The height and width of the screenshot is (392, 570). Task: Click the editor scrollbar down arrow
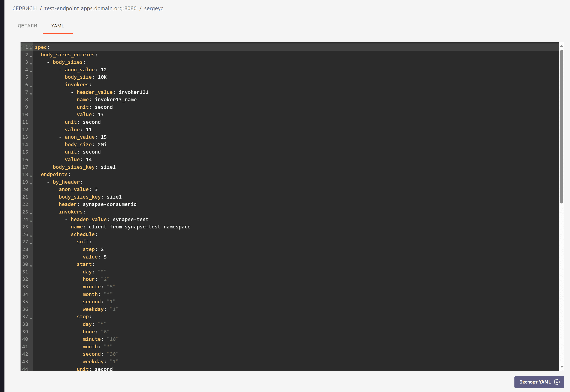tap(561, 366)
